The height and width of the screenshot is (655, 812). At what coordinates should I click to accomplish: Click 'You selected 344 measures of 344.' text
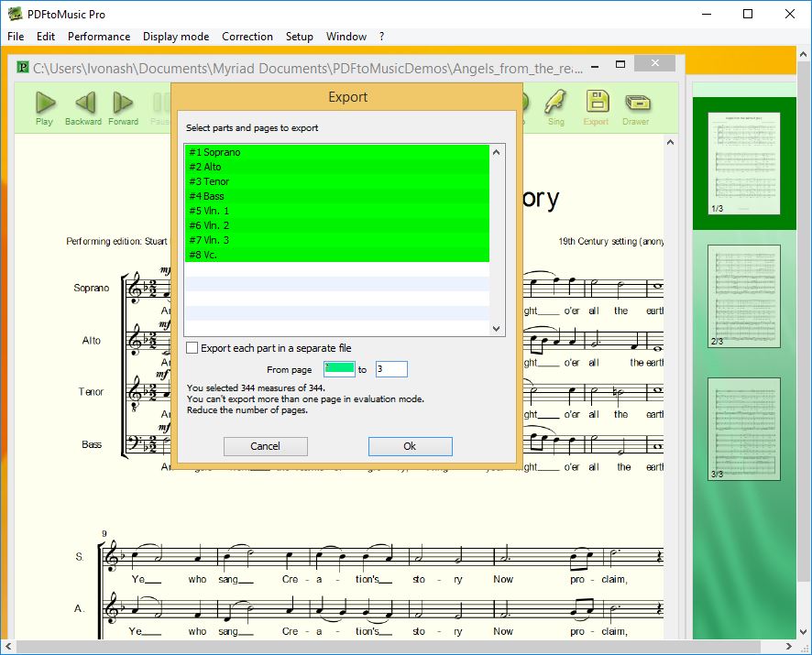pyautogui.click(x=256, y=388)
